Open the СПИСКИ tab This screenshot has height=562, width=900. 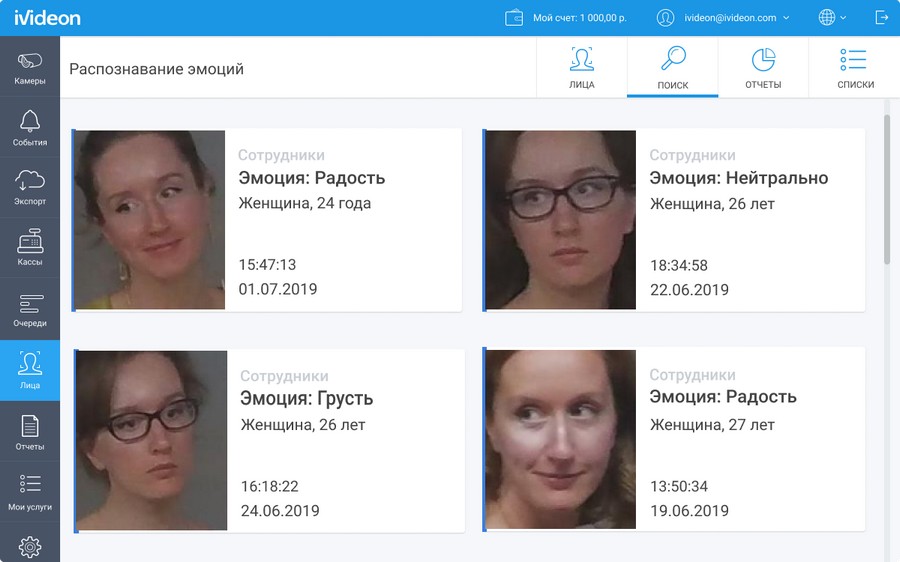tap(855, 68)
